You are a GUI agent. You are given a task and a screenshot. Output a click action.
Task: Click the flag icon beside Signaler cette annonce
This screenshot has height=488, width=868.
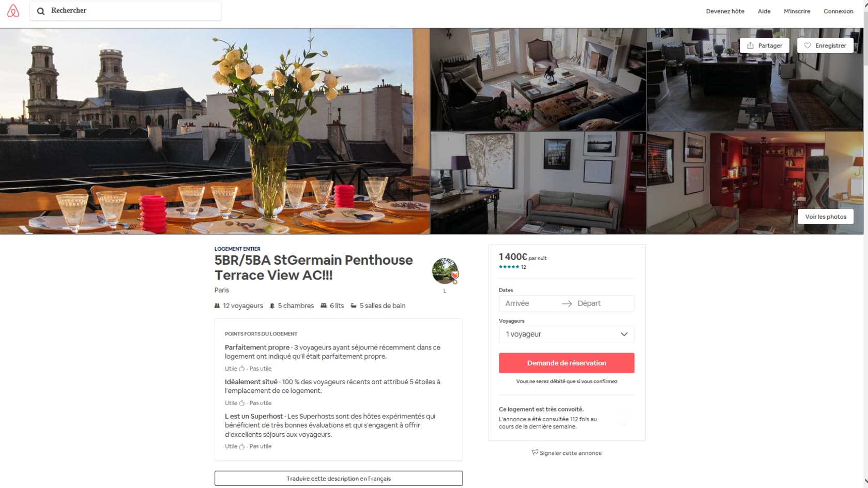click(535, 453)
